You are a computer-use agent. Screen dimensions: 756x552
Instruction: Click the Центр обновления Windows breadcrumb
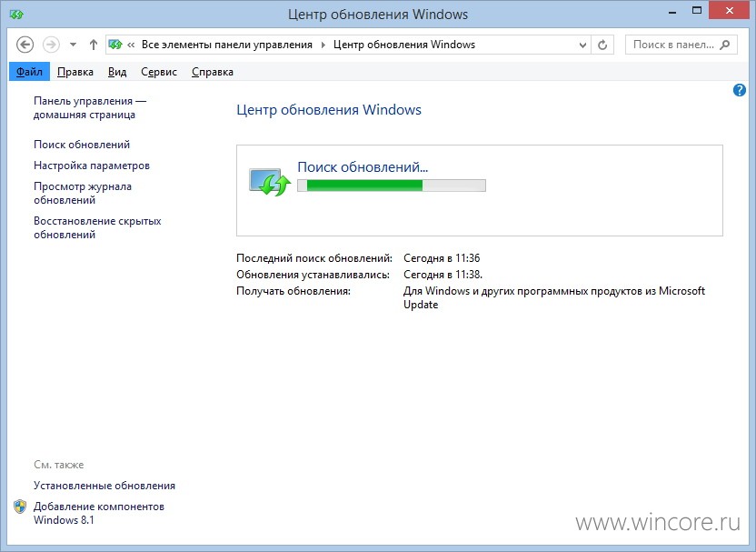(404, 45)
